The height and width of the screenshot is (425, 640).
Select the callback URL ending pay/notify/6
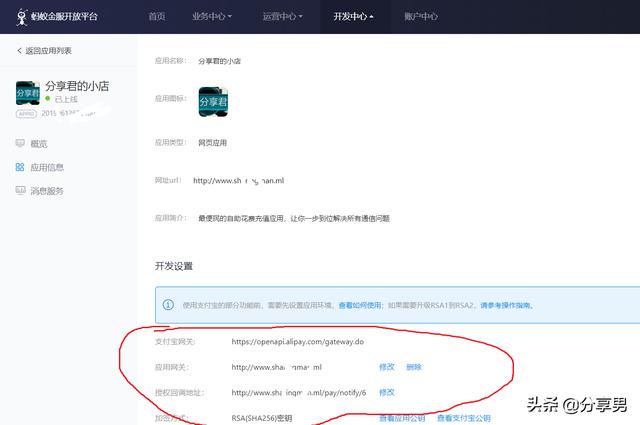[299, 392]
